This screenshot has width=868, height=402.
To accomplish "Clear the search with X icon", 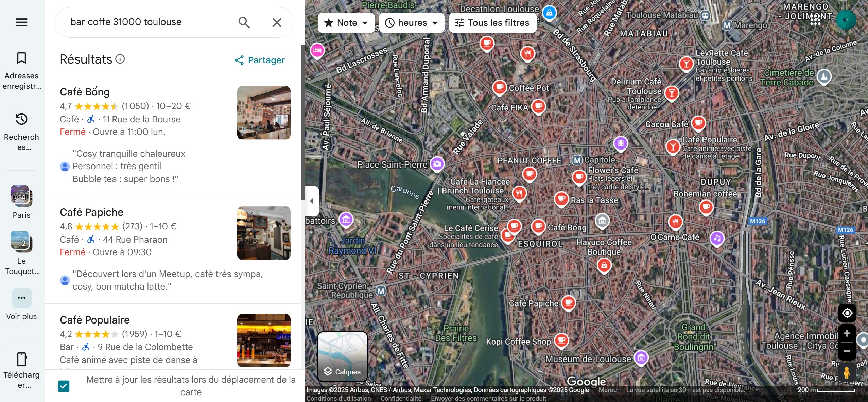I will tap(277, 22).
